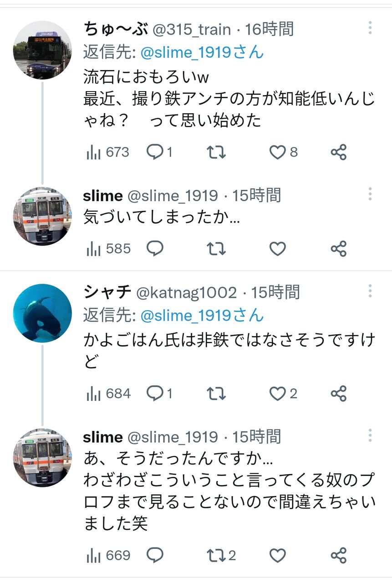Reply to slime's "気づいてしまったか" tweet
392x583 pixels.
tap(155, 249)
